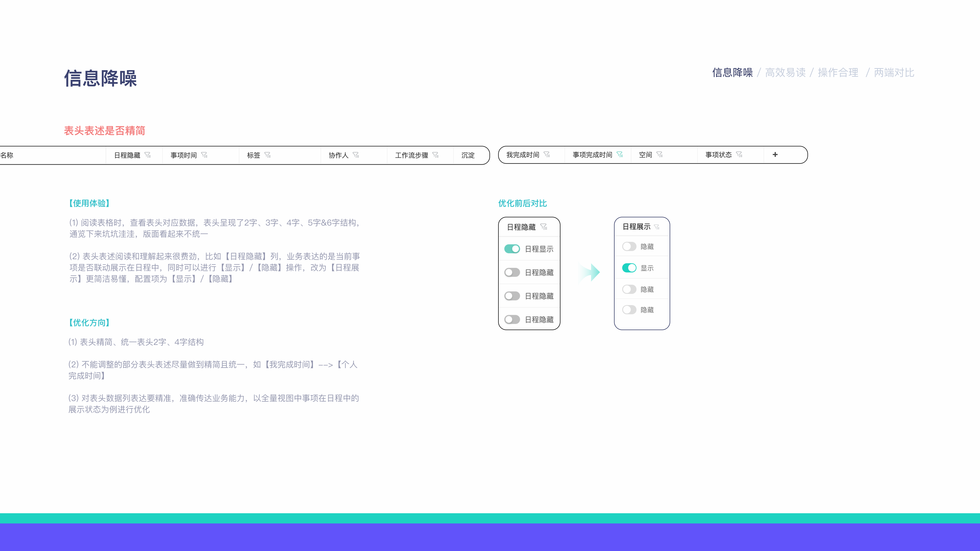
Task: Click the filter icon next to 协作人
Action: [357, 155]
